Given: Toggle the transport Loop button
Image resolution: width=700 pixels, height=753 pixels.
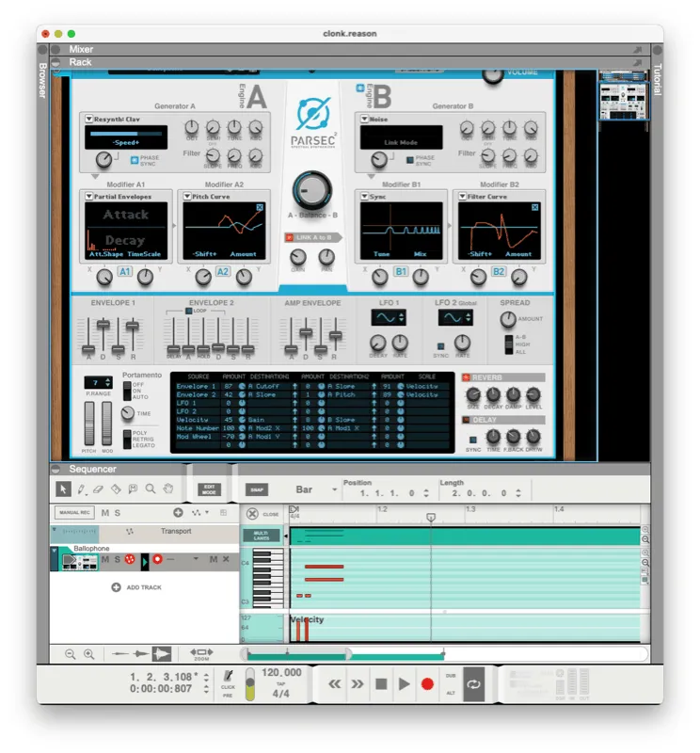Looking at the screenshot, I should [473, 684].
